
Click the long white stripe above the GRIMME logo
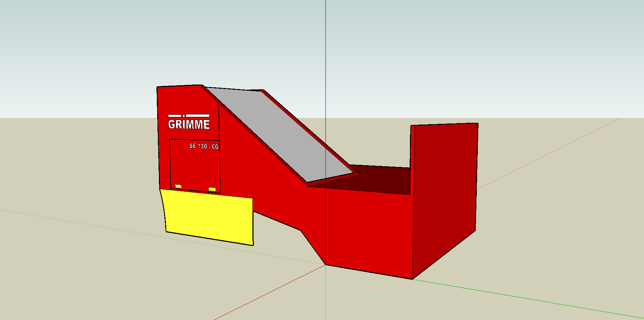tap(198, 115)
